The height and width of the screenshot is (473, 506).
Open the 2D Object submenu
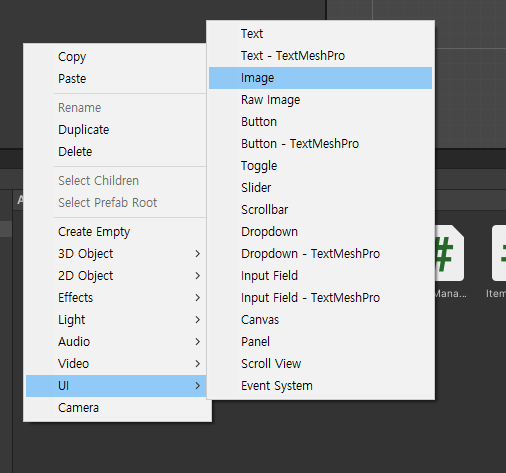click(x=116, y=276)
